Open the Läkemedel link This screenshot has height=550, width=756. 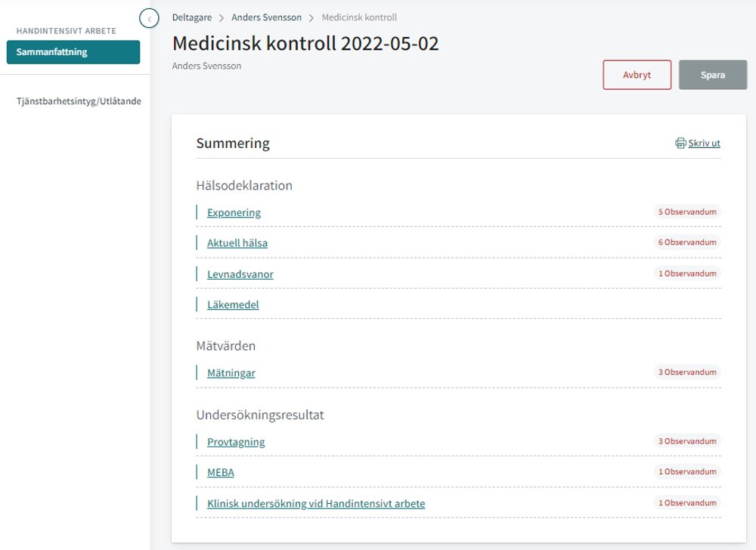[x=233, y=305]
